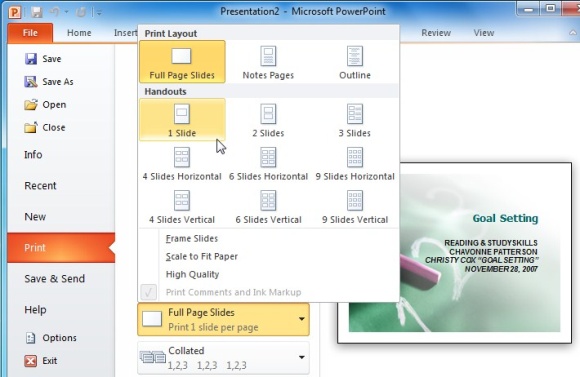Image resolution: width=580 pixels, height=377 pixels.
Task: Switch to the File tab
Action: click(30, 33)
